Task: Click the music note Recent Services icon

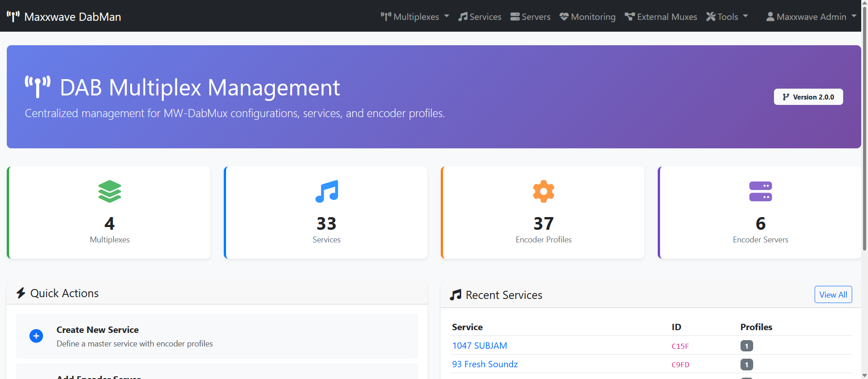Action: [x=456, y=295]
